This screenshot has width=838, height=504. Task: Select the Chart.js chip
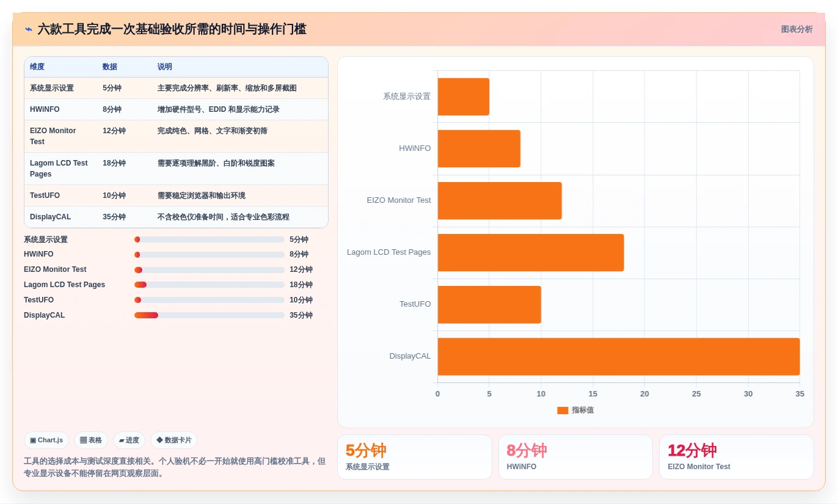coord(46,440)
